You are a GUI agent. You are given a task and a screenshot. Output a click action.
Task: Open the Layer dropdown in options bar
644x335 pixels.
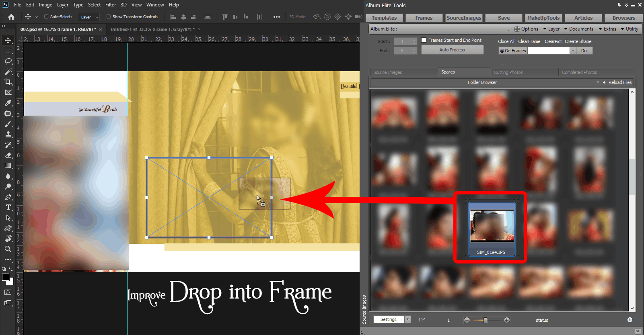(89, 17)
